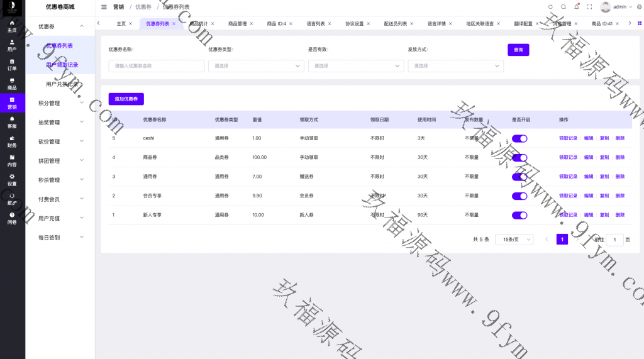Open the 优惠券类型 dropdown
Screen dimensions: 644x359
click(256, 66)
